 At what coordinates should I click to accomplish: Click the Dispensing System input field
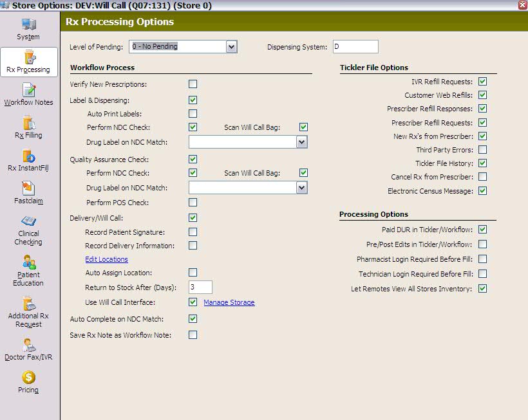355,47
